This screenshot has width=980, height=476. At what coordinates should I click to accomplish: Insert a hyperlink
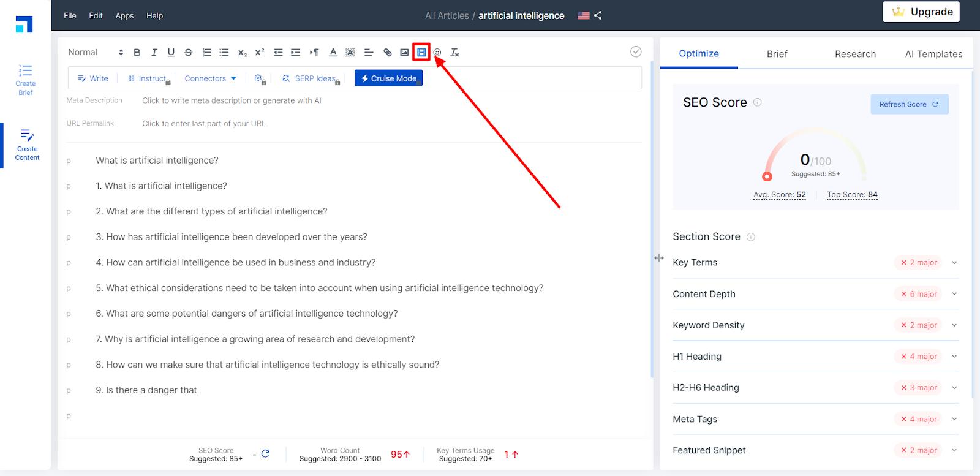(388, 53)
